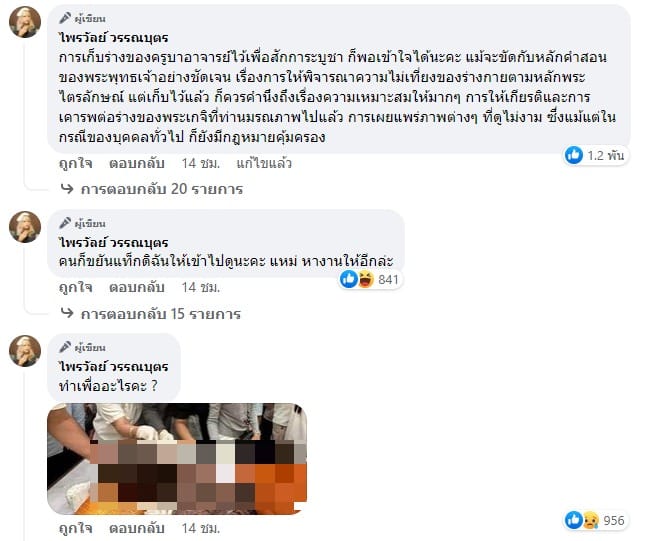The width and height of the screenshot is (667, 541).
Task: Click the sad crying emoji beside 956
Action: (x=591, y=520)
